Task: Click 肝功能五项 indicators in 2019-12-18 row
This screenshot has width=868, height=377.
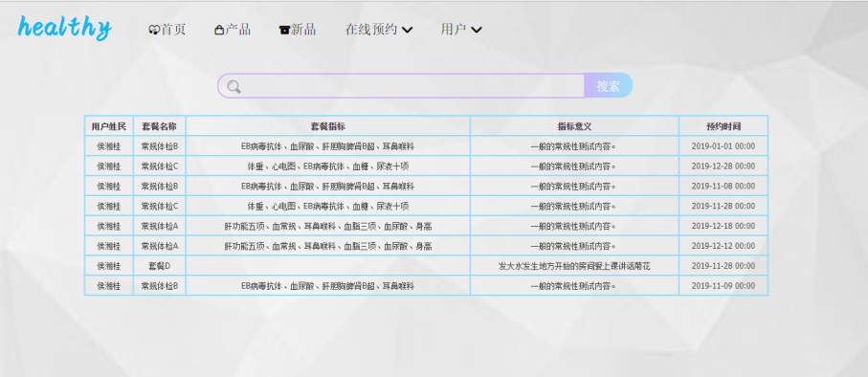Action: [327, 226]
